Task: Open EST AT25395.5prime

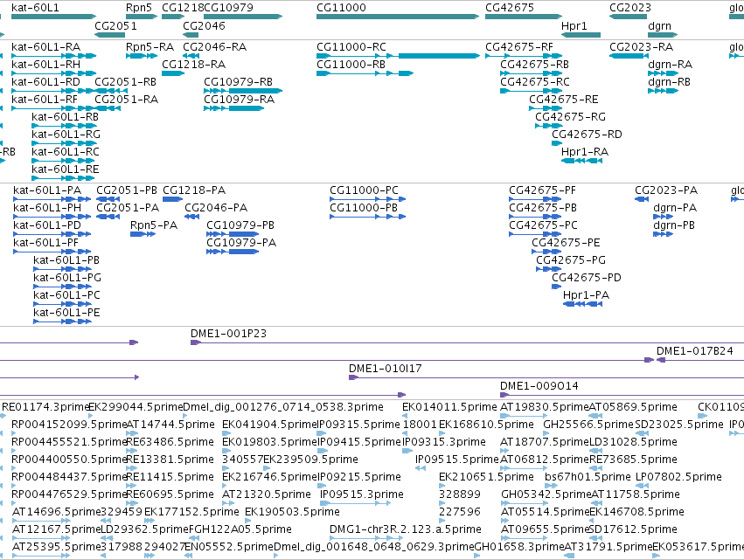Action: [x=57, y=547]
